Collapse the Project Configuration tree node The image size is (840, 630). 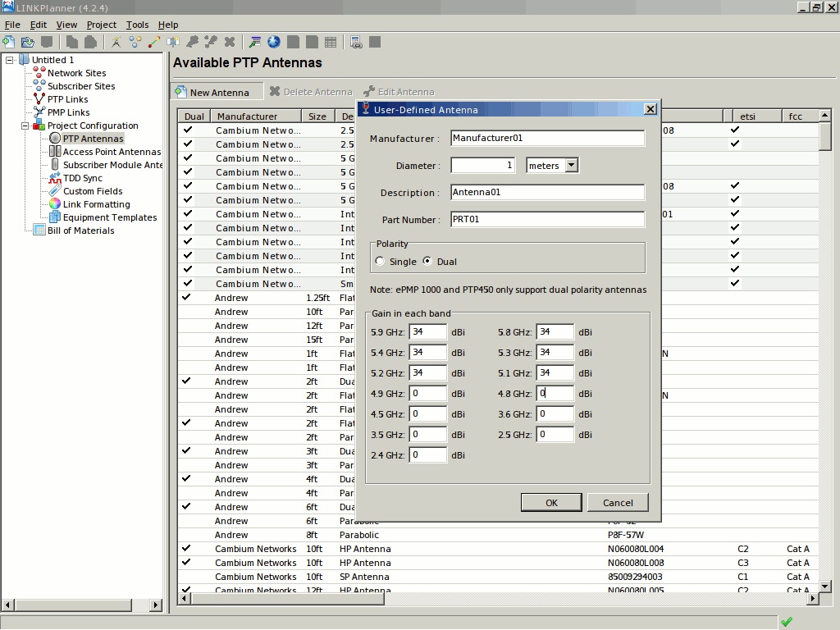(25, 126)
